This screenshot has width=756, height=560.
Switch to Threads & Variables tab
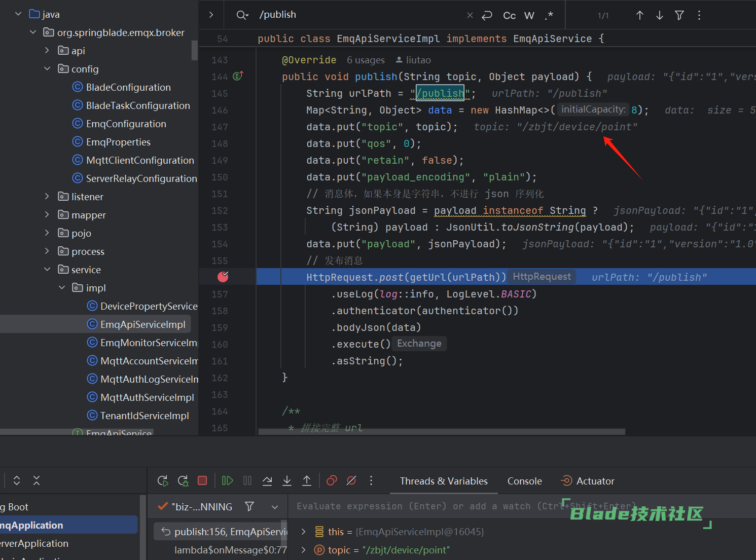coord(444,481)
